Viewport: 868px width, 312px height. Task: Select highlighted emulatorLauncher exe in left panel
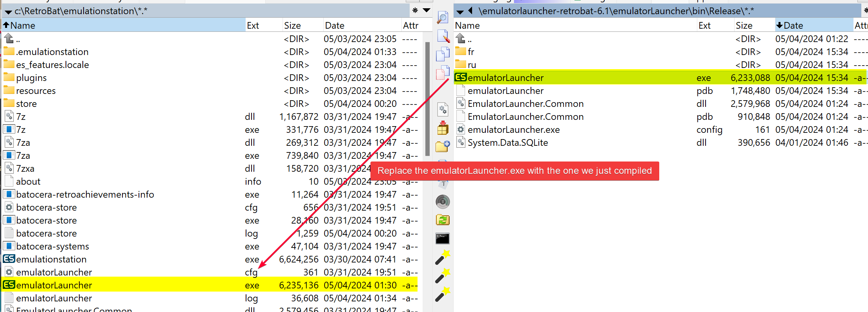[210, 285]
